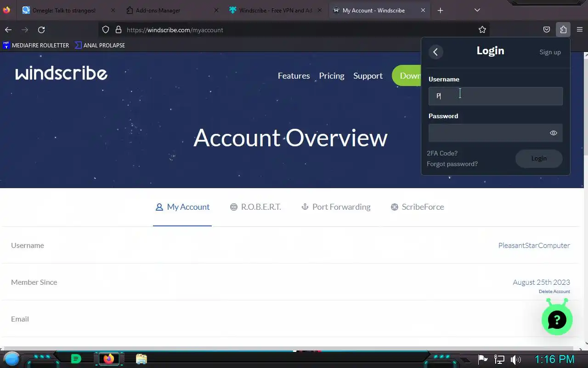Open the Support page

click(368, 76)
